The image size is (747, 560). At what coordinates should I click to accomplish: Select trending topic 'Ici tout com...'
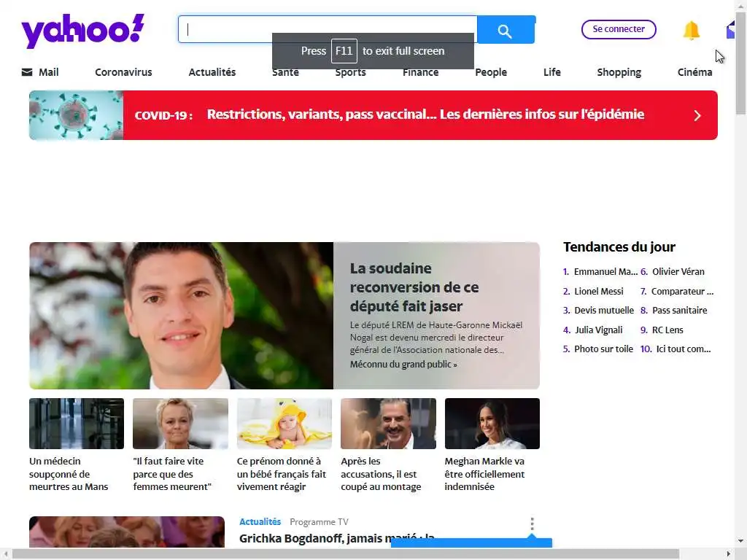pyautogui.click(x=683, y=349)
